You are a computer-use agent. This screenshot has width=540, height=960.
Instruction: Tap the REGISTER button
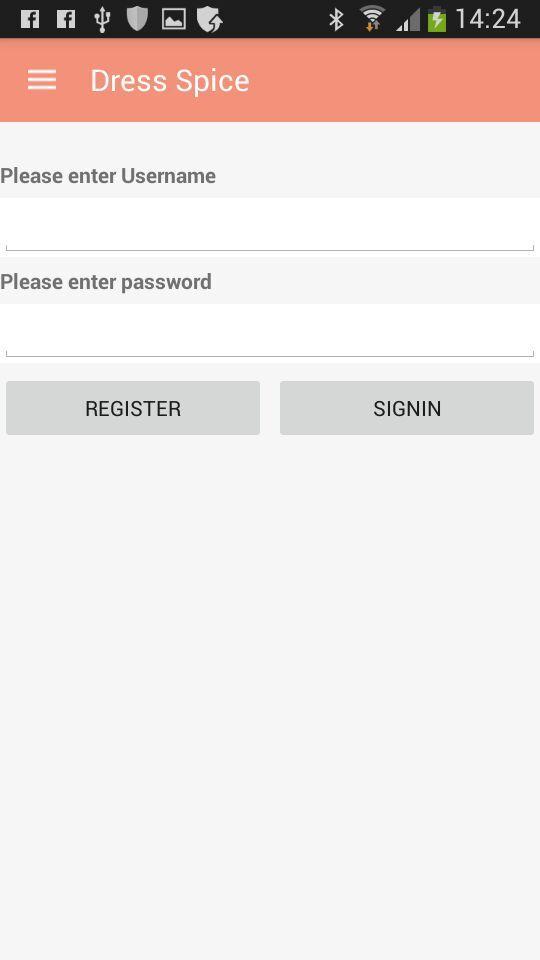pos(133,408)
